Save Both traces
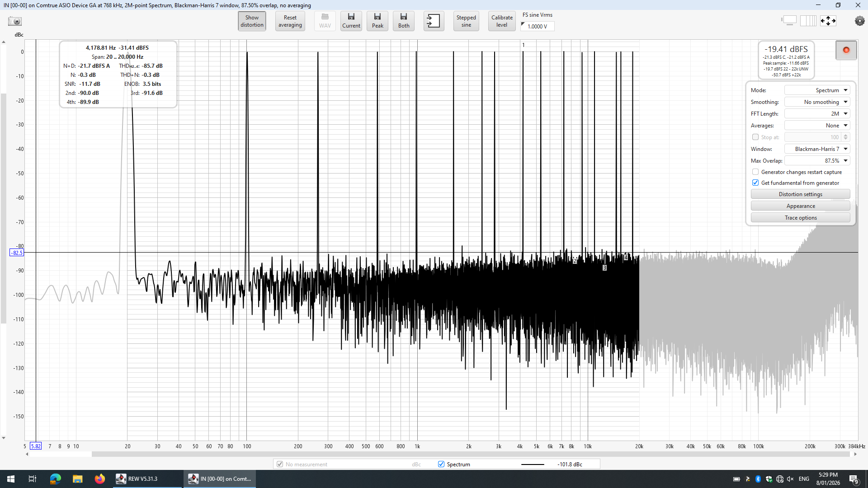 [404, 21]
